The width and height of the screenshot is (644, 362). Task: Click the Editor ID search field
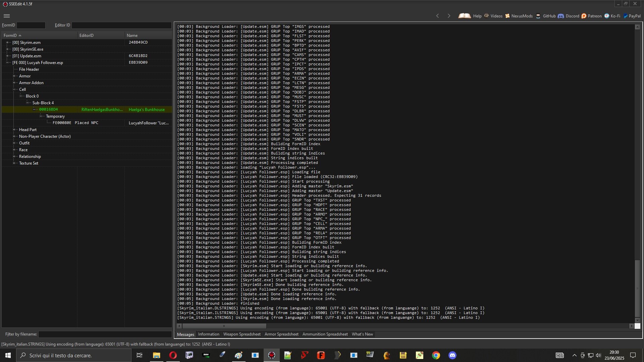[121, 25]
